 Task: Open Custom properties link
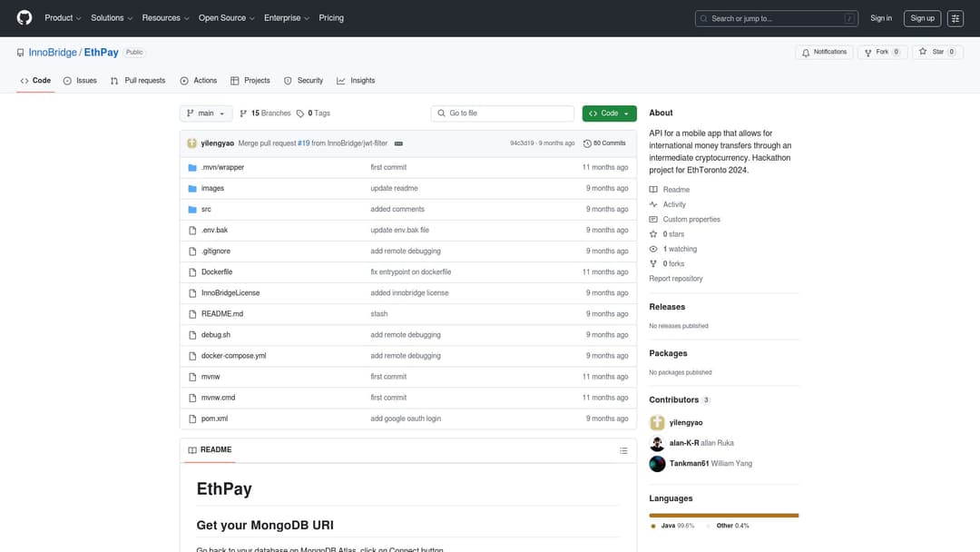[691, 220]
